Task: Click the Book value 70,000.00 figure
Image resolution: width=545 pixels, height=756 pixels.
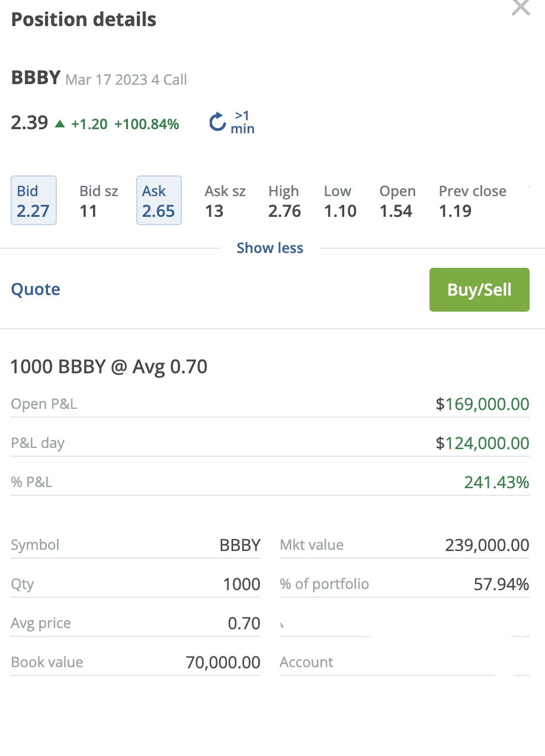Action: [x=223, y=662]
